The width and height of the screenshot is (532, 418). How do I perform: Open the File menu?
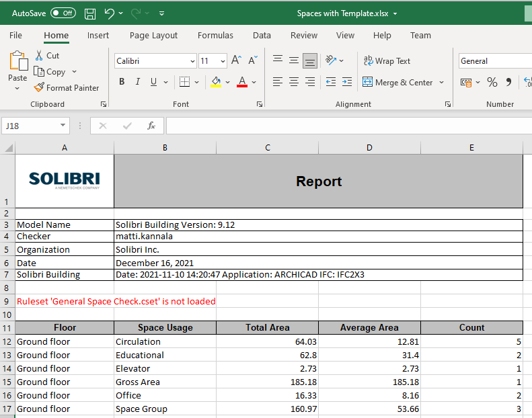pyautogui.click(x=15, y=35)
